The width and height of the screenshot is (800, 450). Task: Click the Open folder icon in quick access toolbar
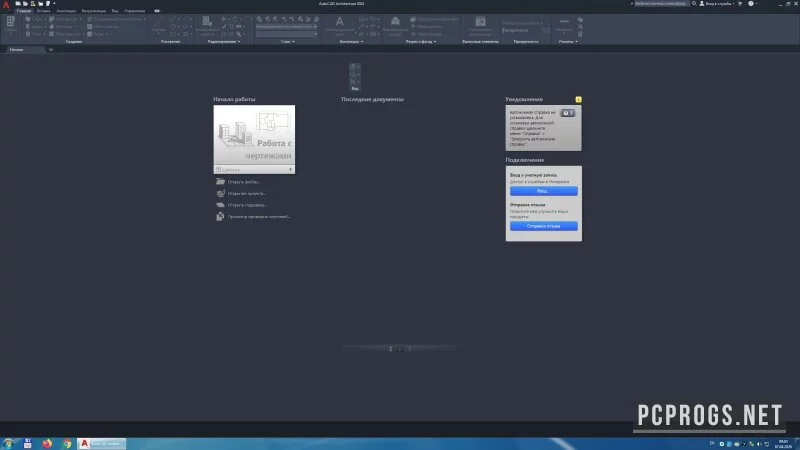25,4
